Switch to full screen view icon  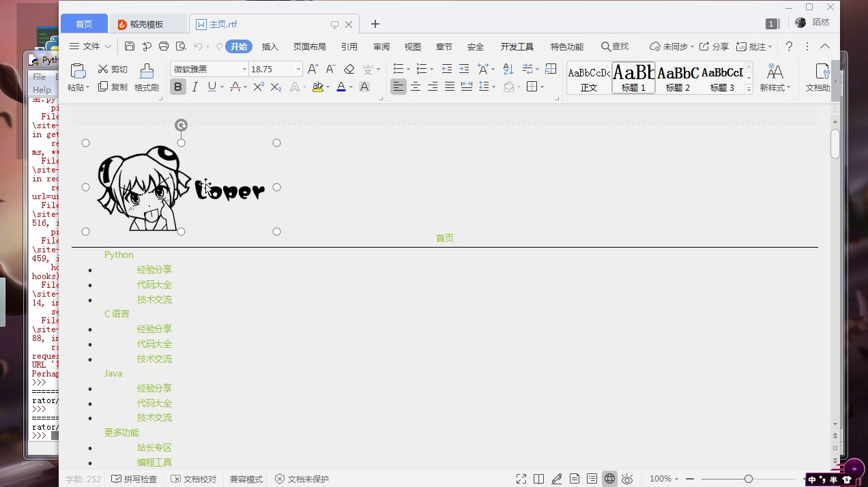point(521,479)
